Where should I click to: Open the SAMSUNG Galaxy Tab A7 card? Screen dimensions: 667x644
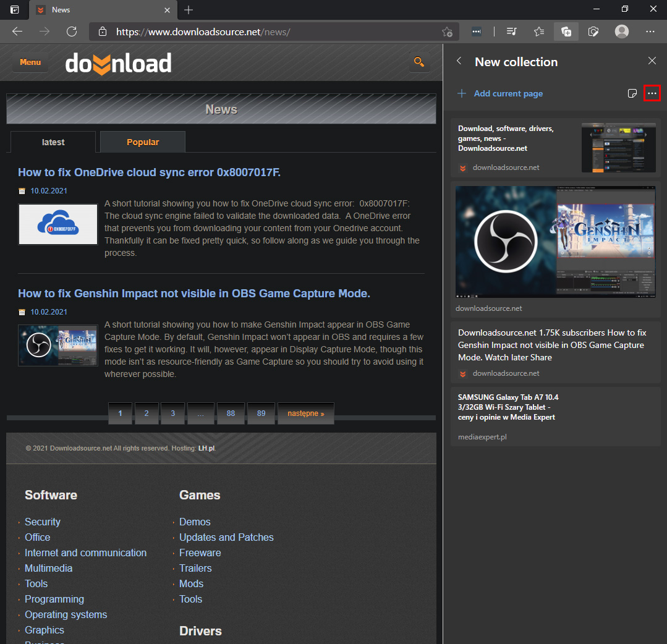coord(555,417)
